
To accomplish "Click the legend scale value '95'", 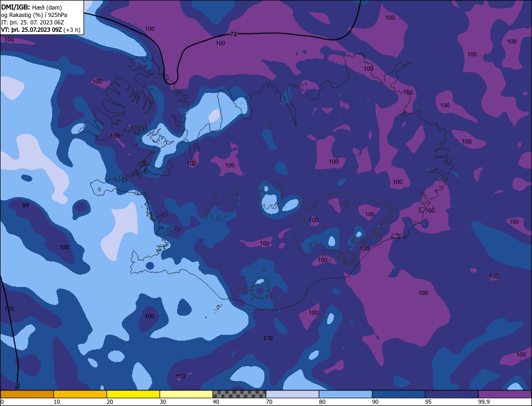I will coord(428,402).
